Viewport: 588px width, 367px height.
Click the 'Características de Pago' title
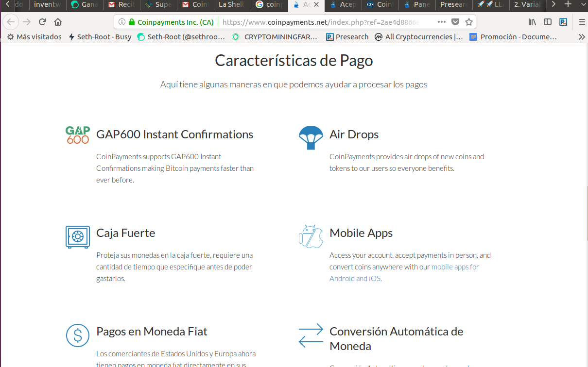pos(294,60)
